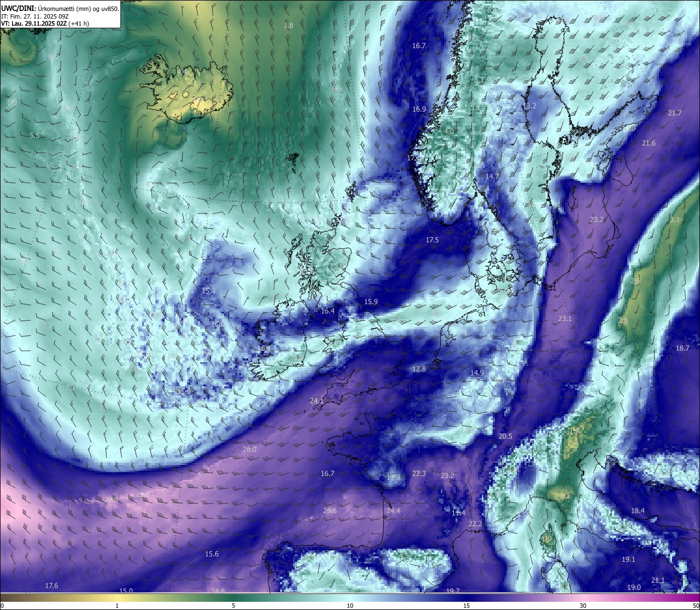Click the '16.9' value off Norway's coast
This screenshot has height=610, width=700.
click(x=419, y=109)
